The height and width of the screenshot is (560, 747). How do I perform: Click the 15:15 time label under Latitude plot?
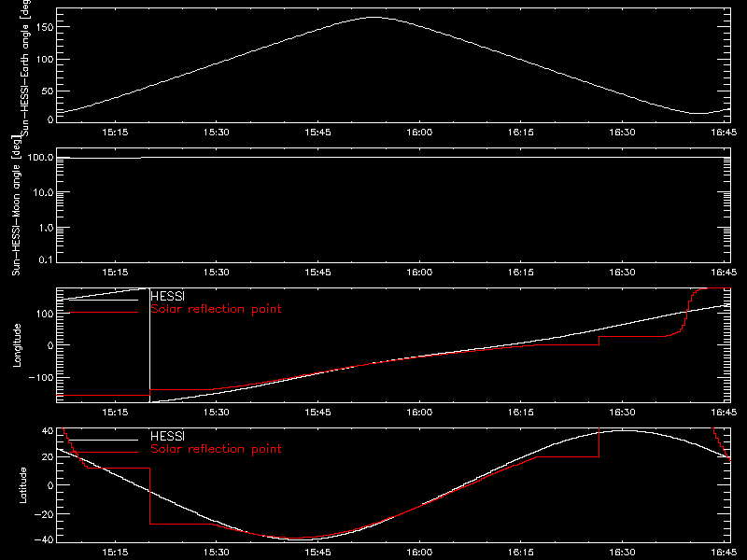click(x=115, y=553)
